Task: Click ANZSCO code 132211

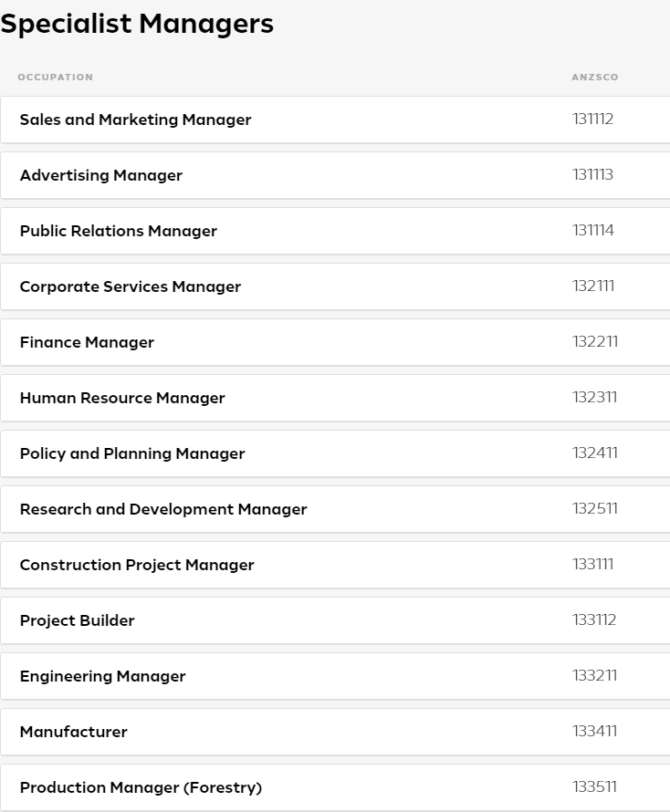Action: pos(595,341)
